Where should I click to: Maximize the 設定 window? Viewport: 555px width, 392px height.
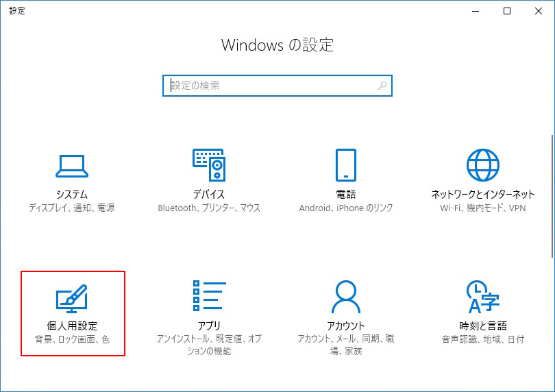[507, 11]
